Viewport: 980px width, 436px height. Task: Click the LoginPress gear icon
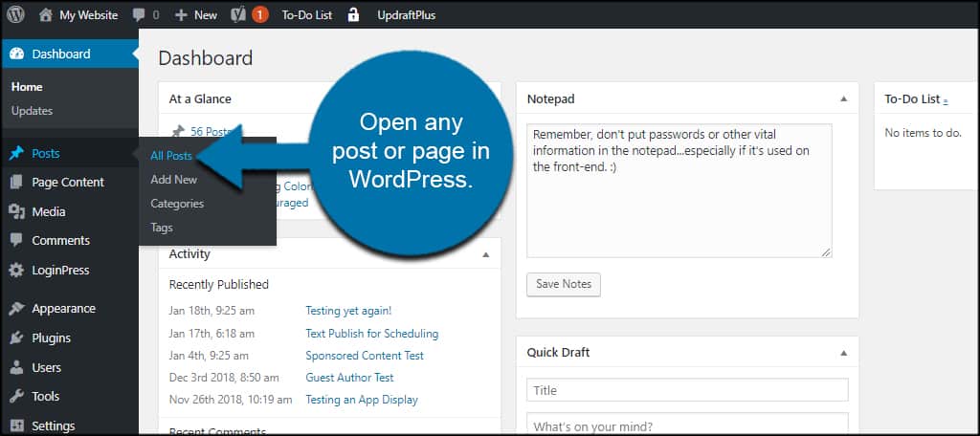point(17,271)
